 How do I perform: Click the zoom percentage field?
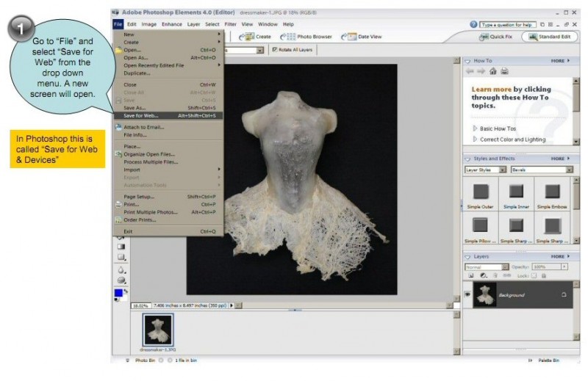pos(141,305)
